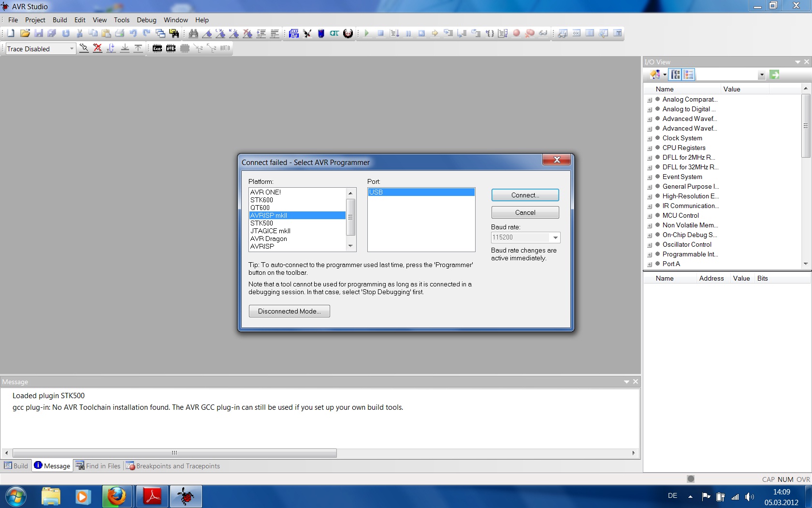The image size is (812, 508).
Task: Click the Clear Bookmarks icon with red X
Action: [247, 33]
